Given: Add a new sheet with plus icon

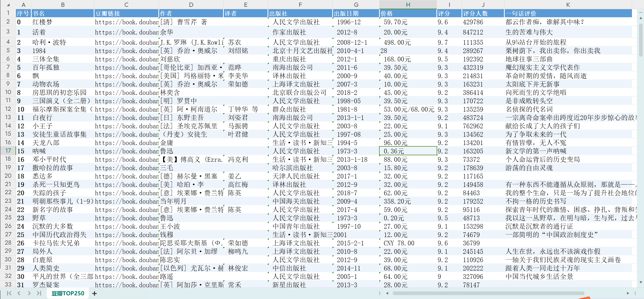Looking at the screenshot, I should 95,294.
